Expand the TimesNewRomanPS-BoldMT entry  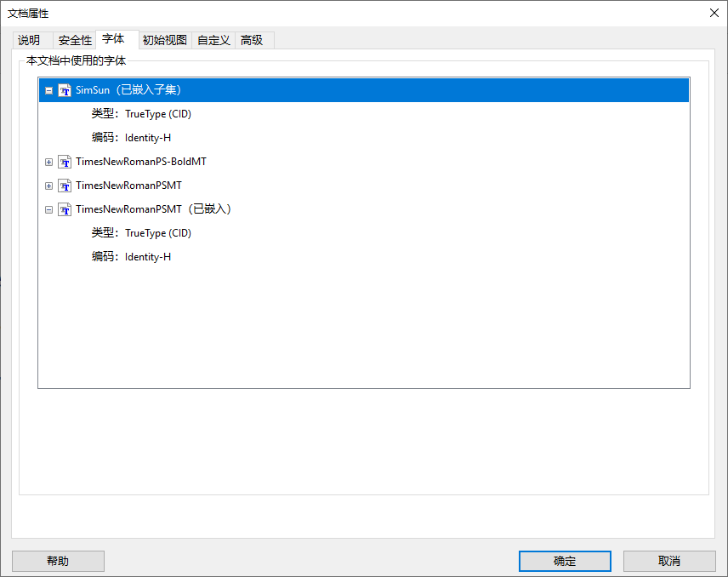point(49,162)
